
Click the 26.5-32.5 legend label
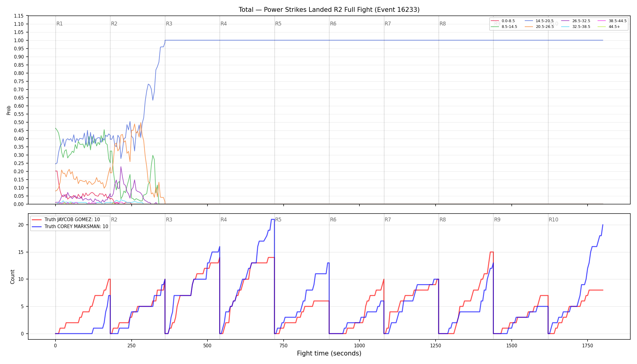click(581, 21)
